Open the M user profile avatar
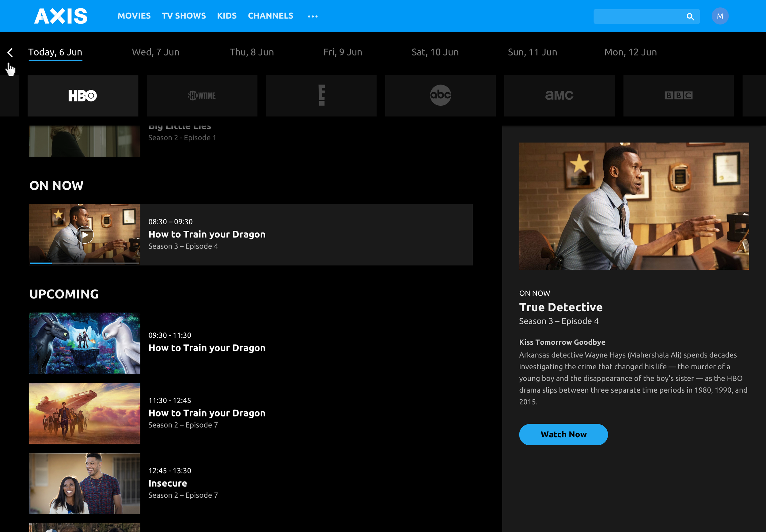766x532 pixels. point(720,16)
